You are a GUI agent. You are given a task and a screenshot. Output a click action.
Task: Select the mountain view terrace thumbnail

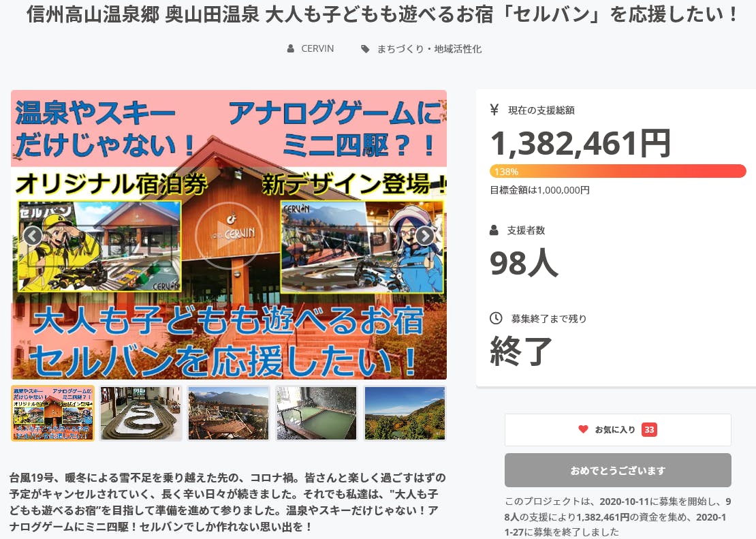tap(229, 414)
